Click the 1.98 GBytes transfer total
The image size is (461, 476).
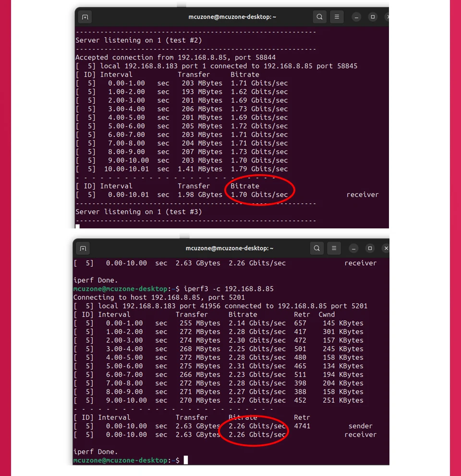200,195
